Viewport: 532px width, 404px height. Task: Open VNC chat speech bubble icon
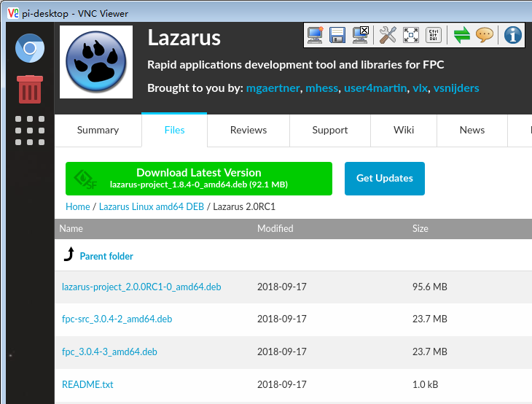(x=485, y=35)
